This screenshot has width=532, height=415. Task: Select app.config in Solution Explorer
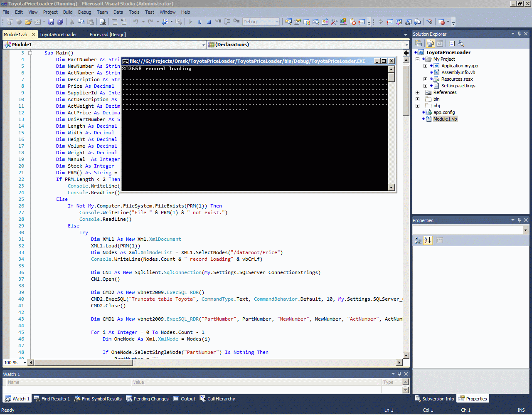[x=444, y=112]
